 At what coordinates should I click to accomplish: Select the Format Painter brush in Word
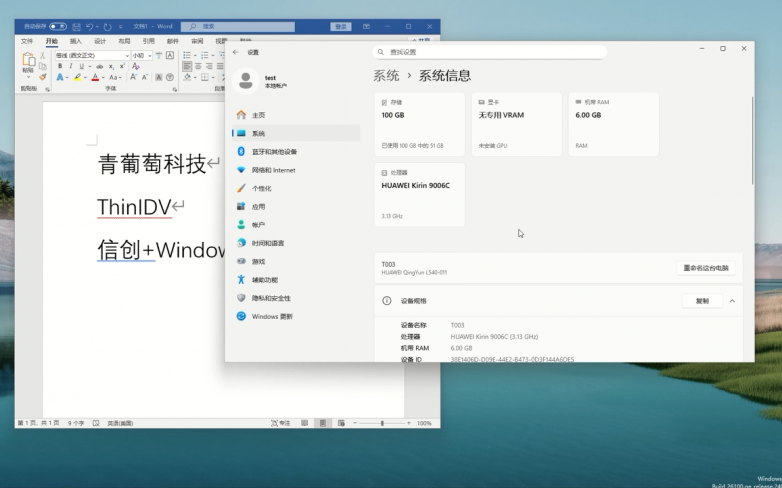(42, 77)
